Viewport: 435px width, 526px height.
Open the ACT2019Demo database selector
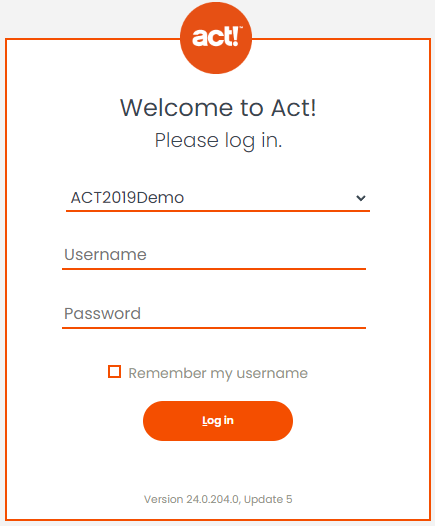click(218, 198)
